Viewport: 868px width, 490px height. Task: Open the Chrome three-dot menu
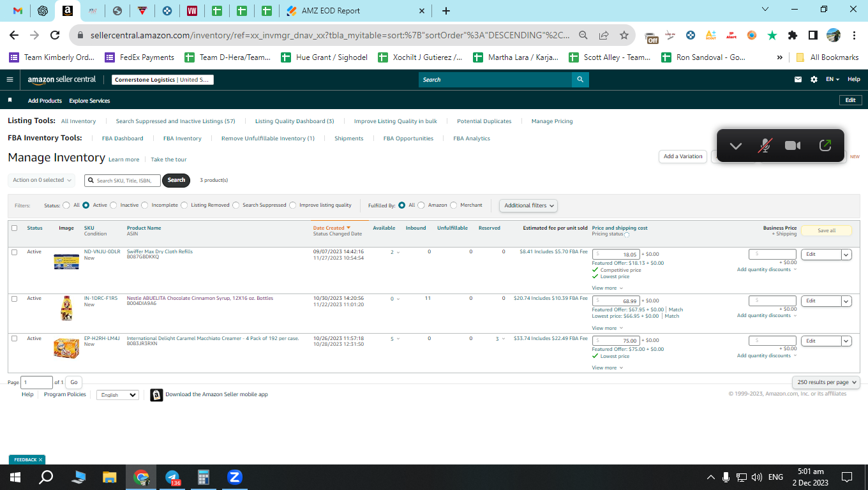853,35
